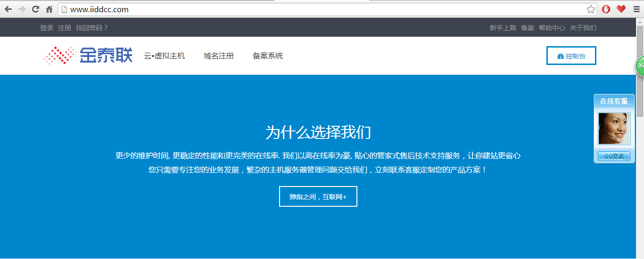Screen dimensions: 644x259
Task: Start a chat via the QQ交谈 button
Action: pyautogui.click(x=614, y=156)
